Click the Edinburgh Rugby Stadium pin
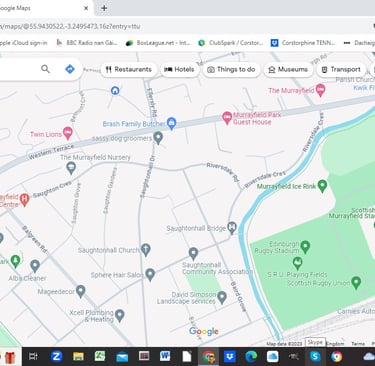 click(305, 247)
